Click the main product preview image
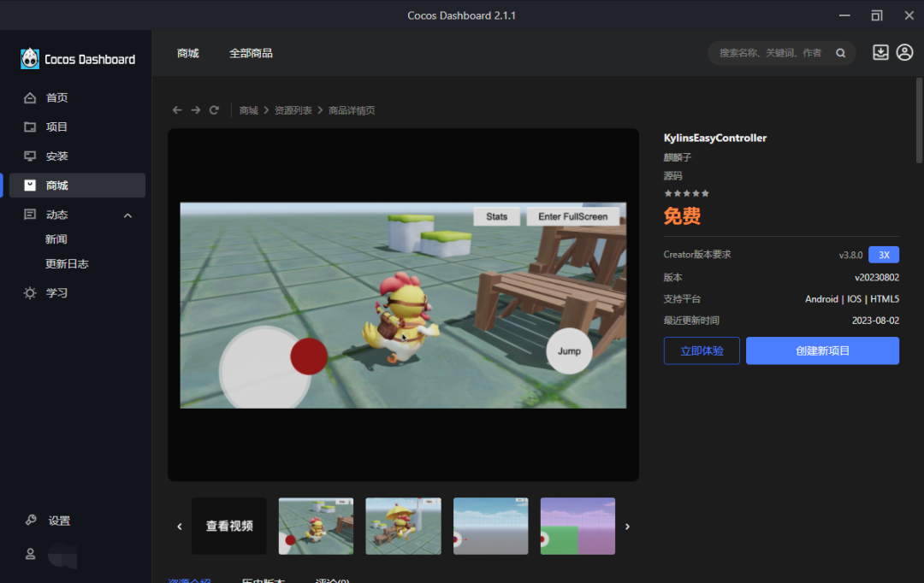This screenshot has height=583, width=924. [x=403, y=305]
